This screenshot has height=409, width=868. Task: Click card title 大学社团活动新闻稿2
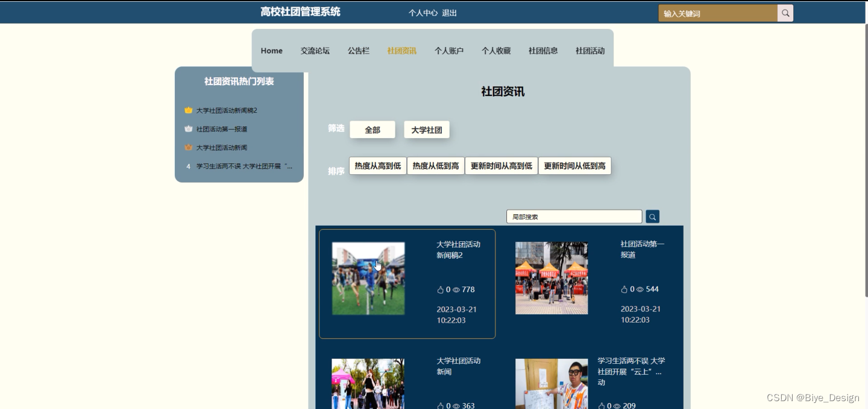(459, 250)
